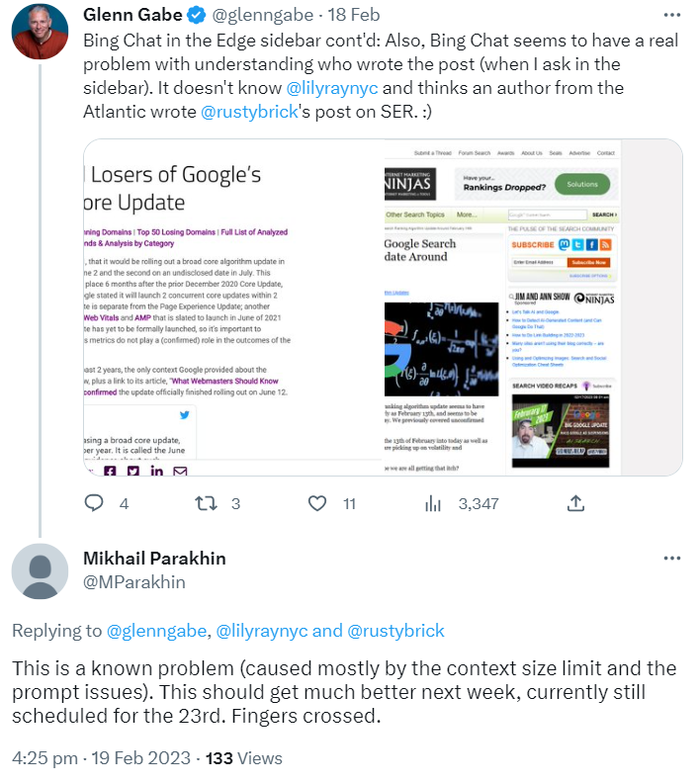Click the @MParakhin handle
Image resolution: width=699 pixels, height=784 pixels.
pyautogui.click(x=134, y=582)
